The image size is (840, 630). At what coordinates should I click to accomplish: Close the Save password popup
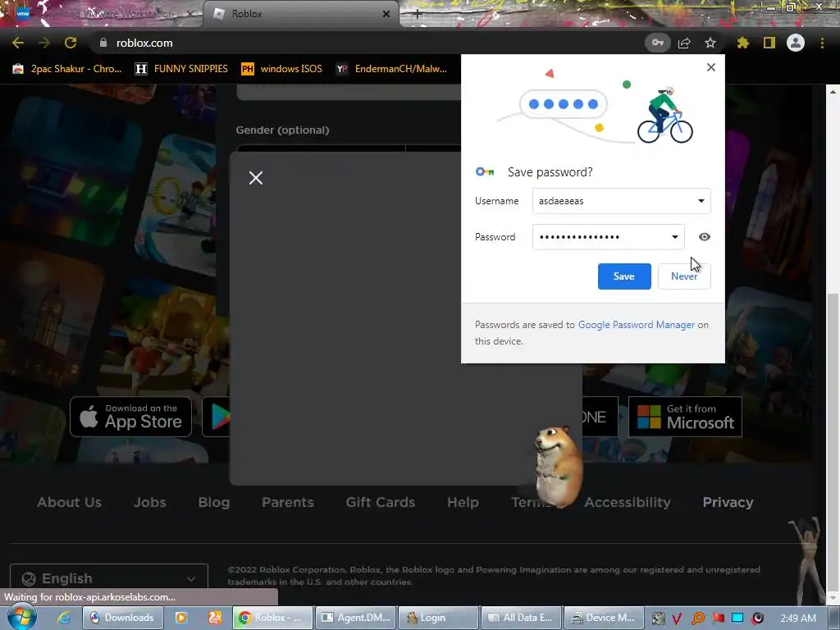711,67
